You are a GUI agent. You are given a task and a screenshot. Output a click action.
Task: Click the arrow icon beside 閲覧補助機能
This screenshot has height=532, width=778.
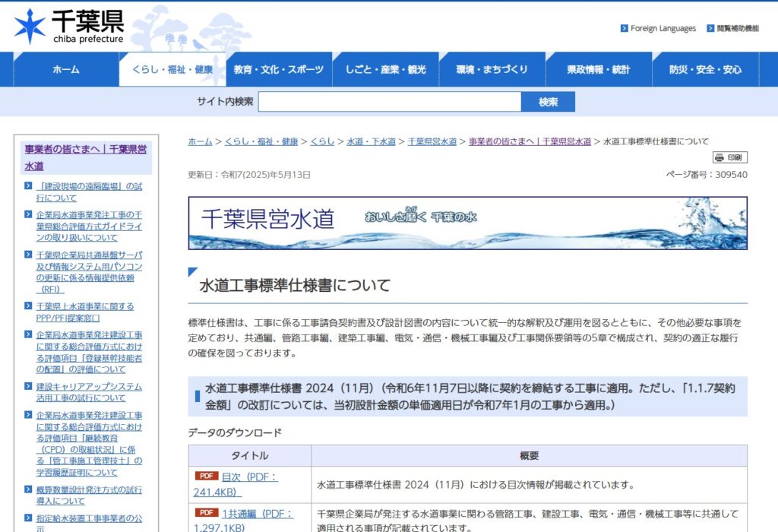710,28
